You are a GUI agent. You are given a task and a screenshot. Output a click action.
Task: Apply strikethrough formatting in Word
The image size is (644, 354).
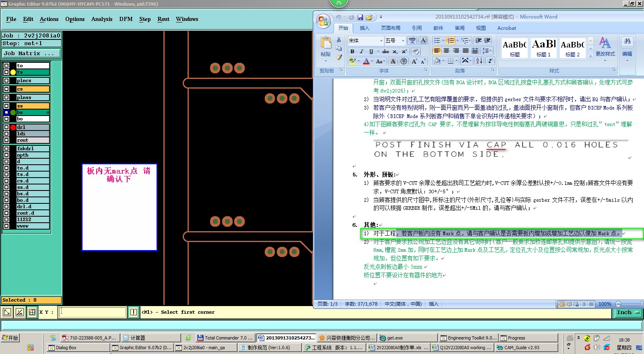click(386, 52)
